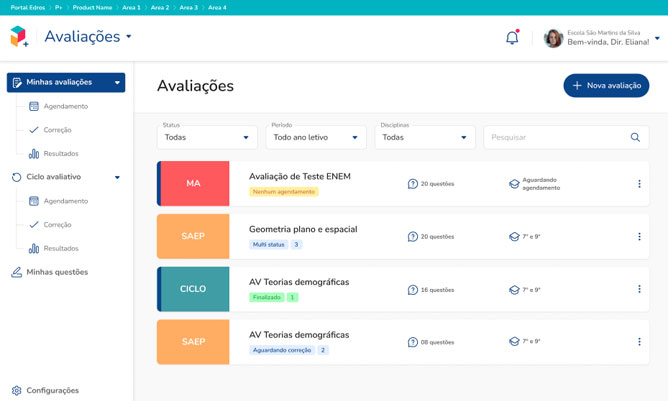Click the user avatar photo
Viewport: 668px width, 401px height.
553,38
